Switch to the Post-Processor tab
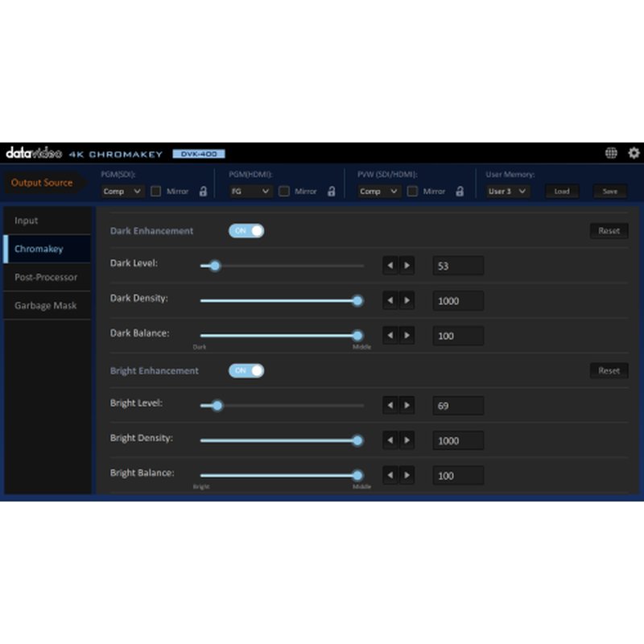The height and width of the screenshot is (644, 644). point(46,277)
